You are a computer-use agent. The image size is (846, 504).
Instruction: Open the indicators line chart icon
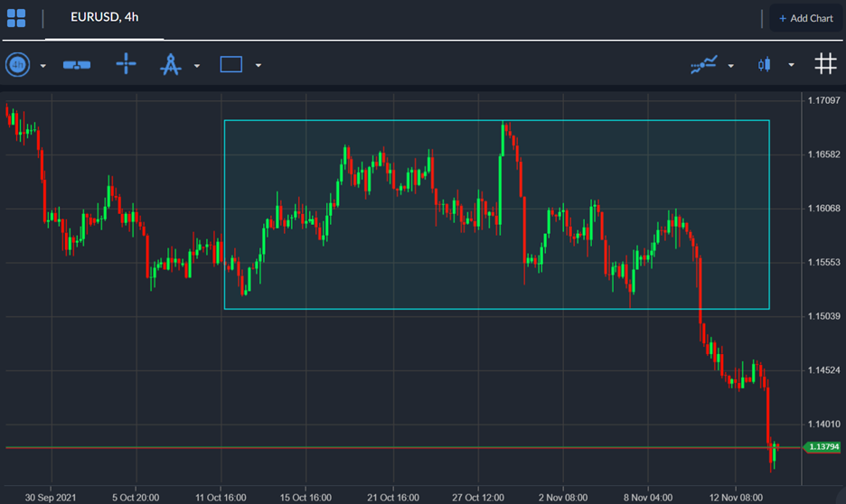pos(704,64)
